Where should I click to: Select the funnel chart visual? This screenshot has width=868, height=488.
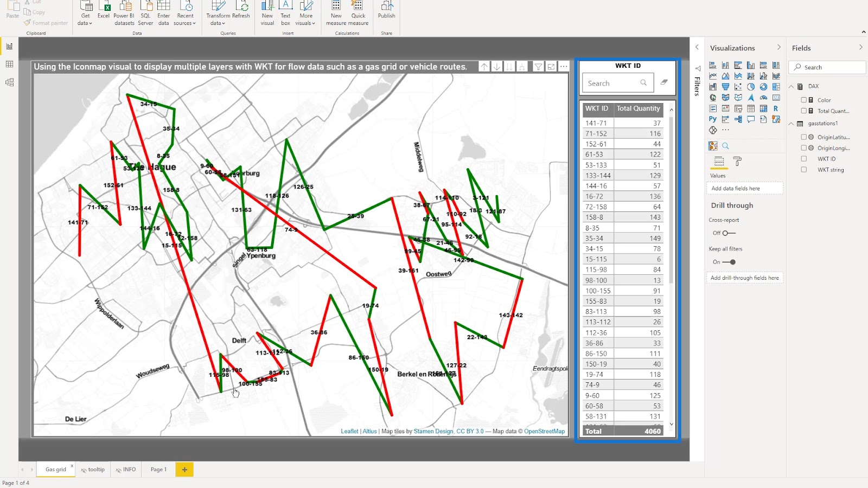coord(725,87)
